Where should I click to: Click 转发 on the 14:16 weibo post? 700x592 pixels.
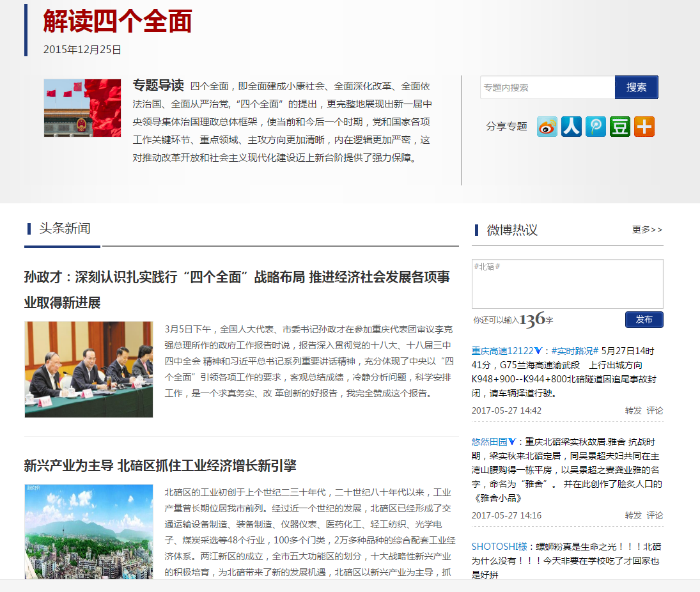pos(633,516)
